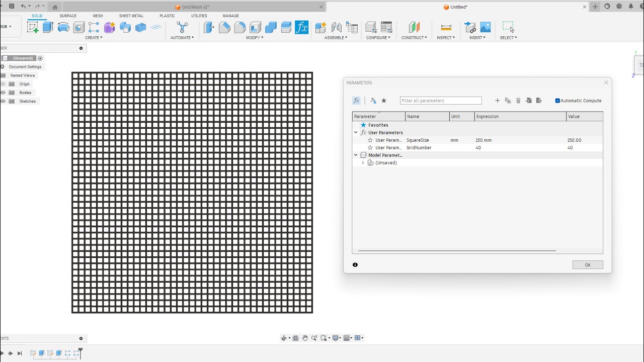Click the SquareSize expression 150 mm cell
Screen dimensions: 644x362
(x=520, y=140)
